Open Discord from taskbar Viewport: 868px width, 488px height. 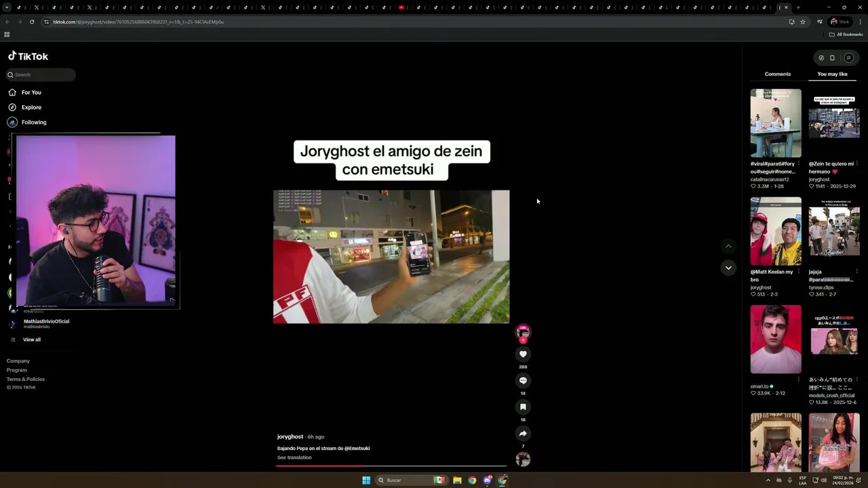click(x=487, y=480)
